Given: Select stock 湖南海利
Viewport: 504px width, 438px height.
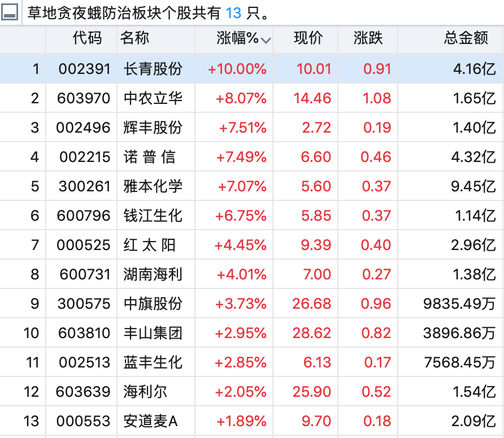Looking at the screenshot, I should (153, 274).
